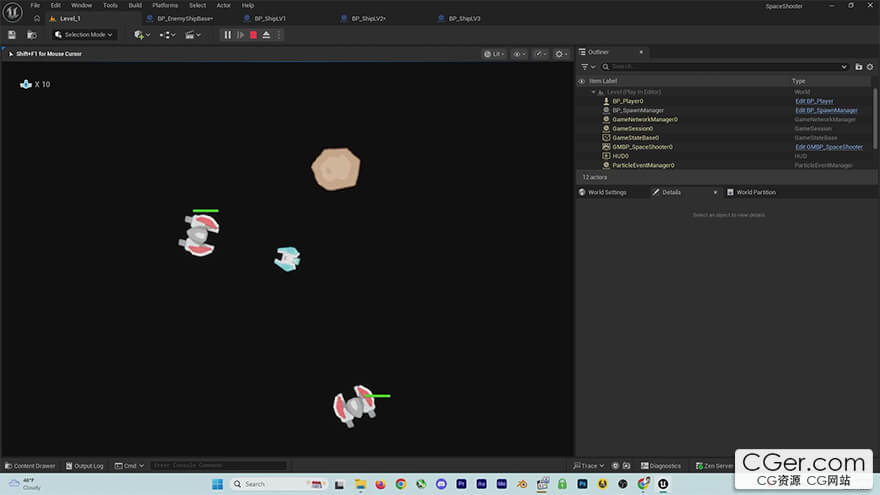
Task: Click the Outliner settings gear icon
Action: [870, 67]
